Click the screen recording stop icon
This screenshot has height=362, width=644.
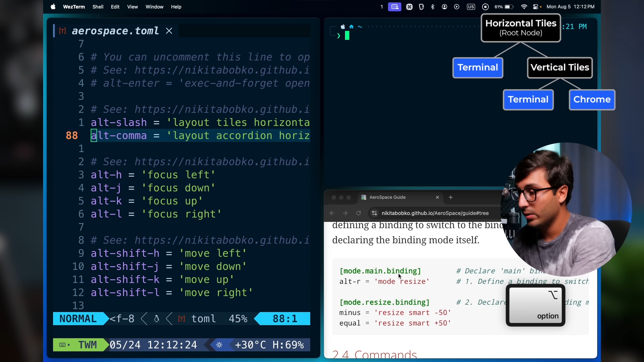(485, 7)
